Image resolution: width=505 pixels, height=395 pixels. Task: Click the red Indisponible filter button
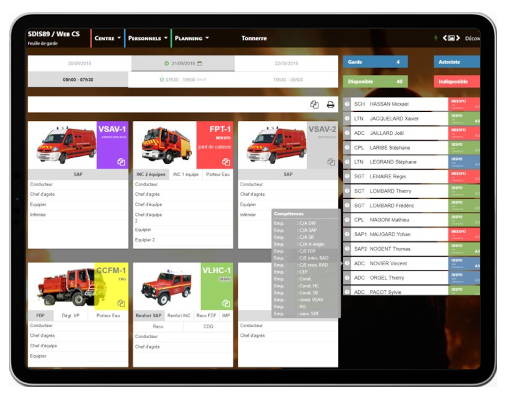pos(457,82)
